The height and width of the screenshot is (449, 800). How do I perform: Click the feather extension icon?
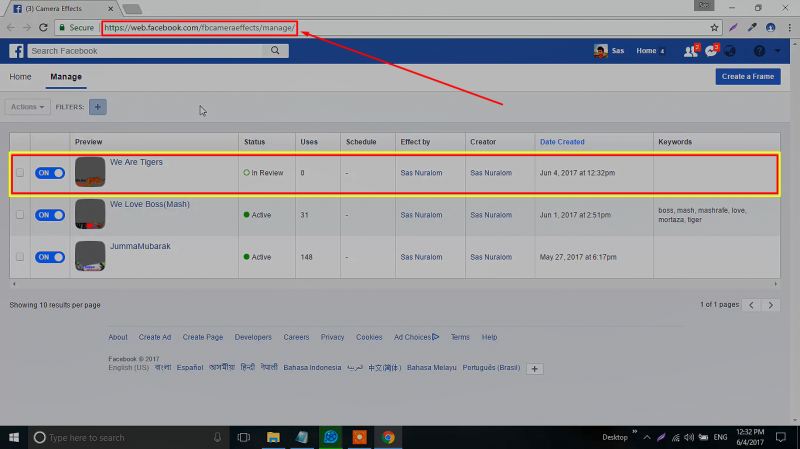pyautogui.click(x=733, y=28)
